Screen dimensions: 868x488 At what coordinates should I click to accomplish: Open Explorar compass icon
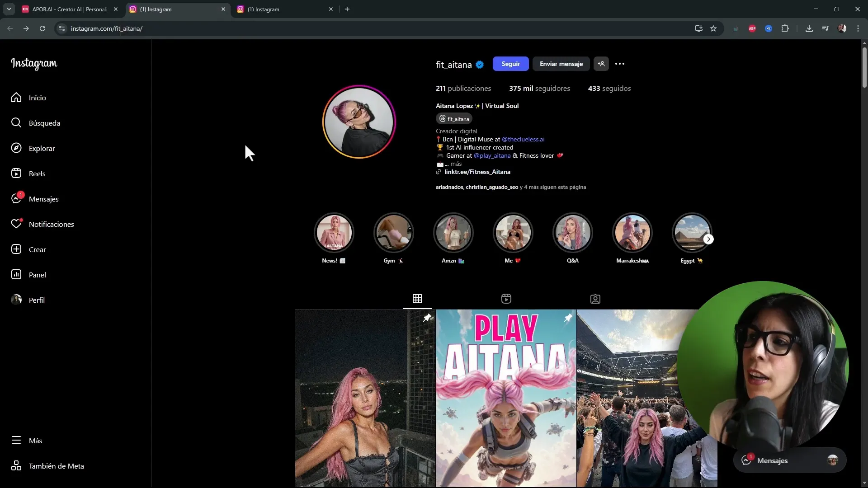[16, 148]
